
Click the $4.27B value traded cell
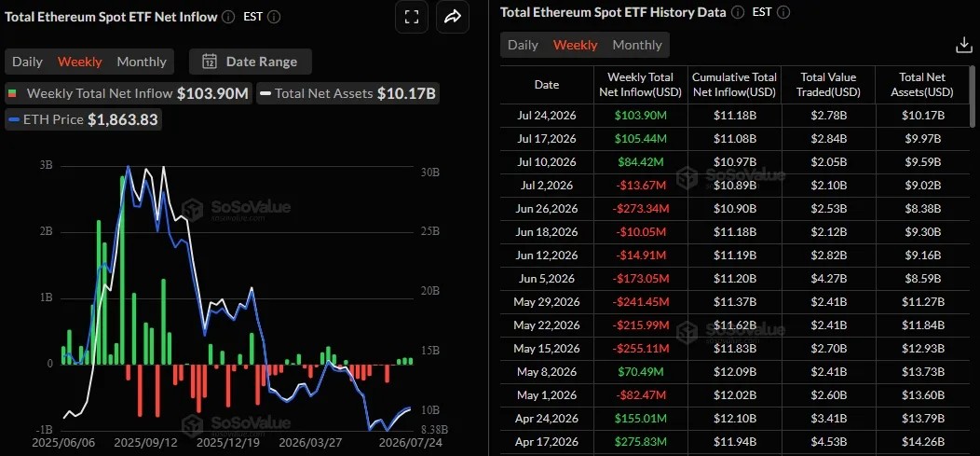828,278
